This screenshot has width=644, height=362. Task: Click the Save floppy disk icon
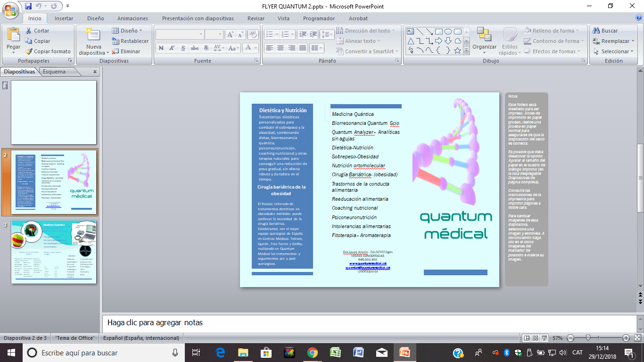pyautogui.click(x=28, y=6)
